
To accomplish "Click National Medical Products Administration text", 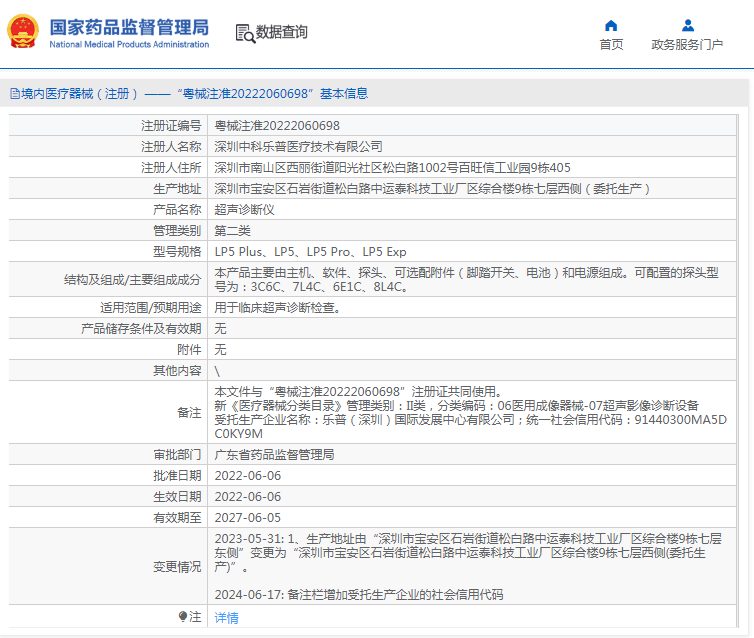I will [129, 44].
